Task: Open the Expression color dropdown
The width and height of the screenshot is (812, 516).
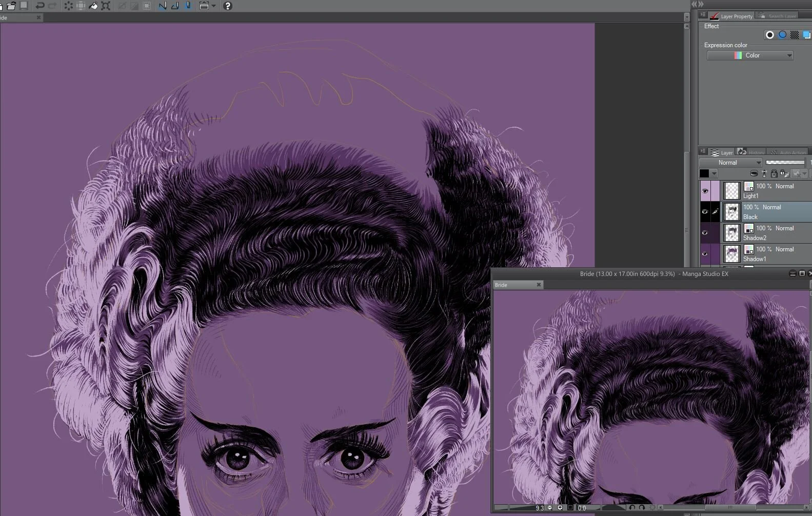Action: (x=750, y=55)
